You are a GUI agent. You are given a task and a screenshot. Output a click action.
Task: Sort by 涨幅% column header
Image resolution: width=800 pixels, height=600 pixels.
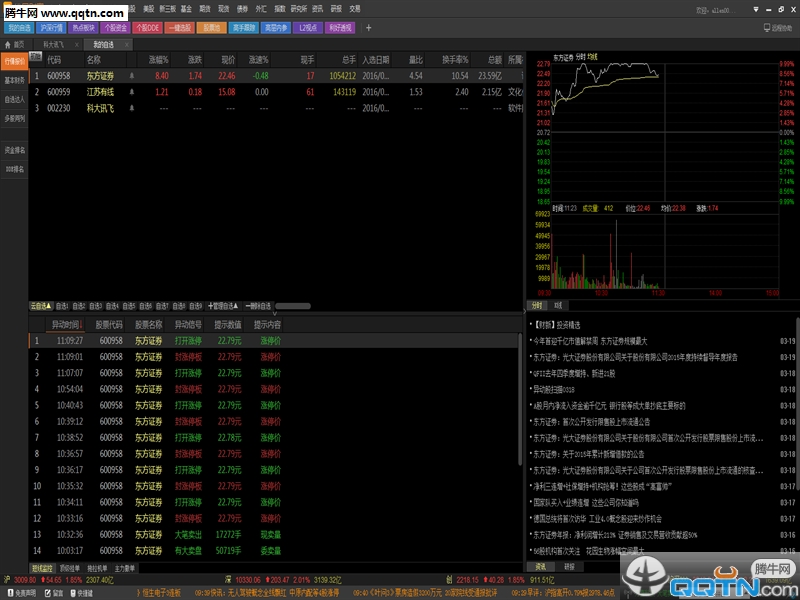[x=159, y=60]
